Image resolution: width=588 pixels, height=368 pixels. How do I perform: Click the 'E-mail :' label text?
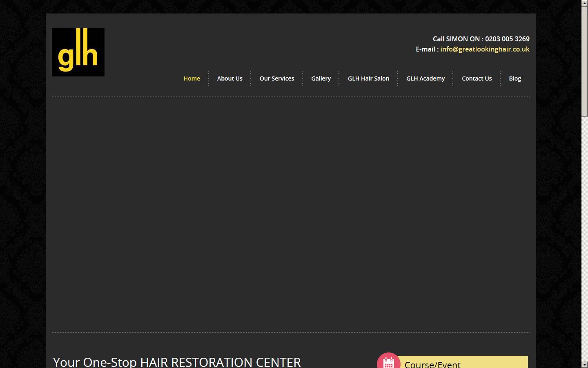point(427,49)
